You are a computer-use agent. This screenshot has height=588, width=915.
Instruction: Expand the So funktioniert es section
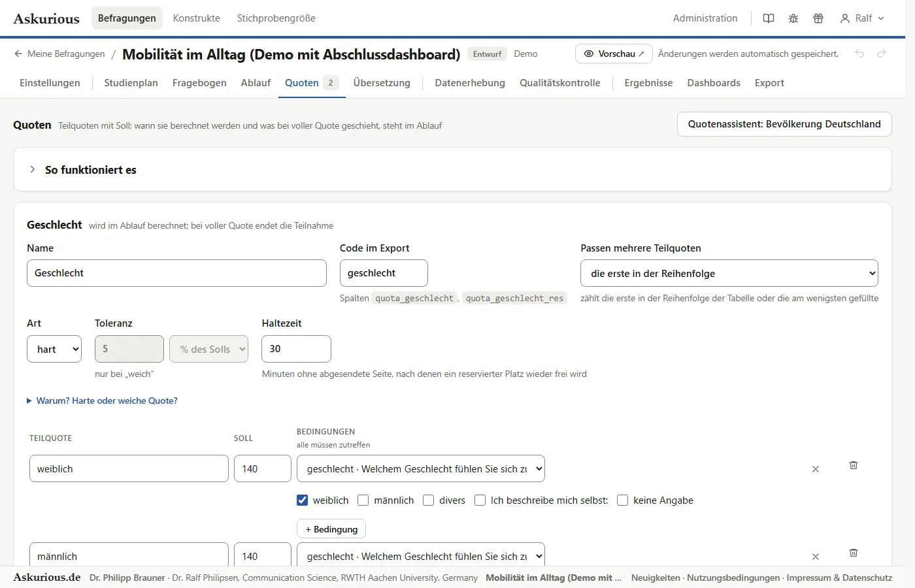click(x=452, y=170)
